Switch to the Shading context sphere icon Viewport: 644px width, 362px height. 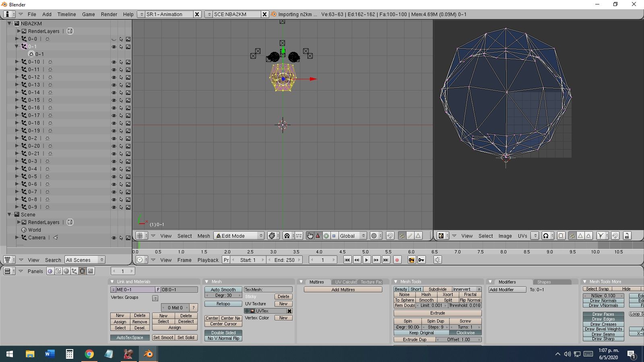[x=66, y=271]
